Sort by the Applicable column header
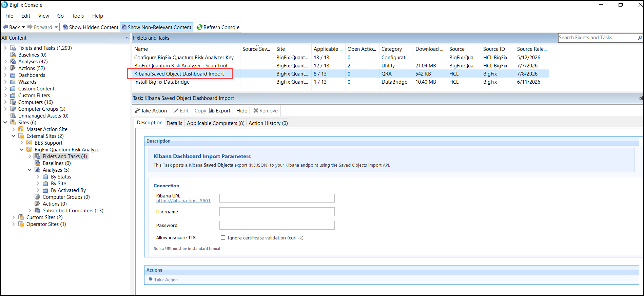Image resolution: width=644 pixels, height=296 pixels. point(328,49)
